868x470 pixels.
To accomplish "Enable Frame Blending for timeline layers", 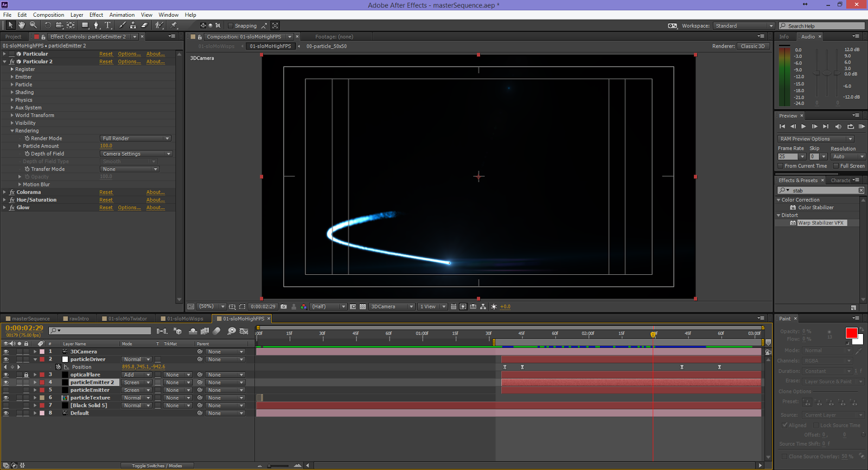I will click(205, 331).
